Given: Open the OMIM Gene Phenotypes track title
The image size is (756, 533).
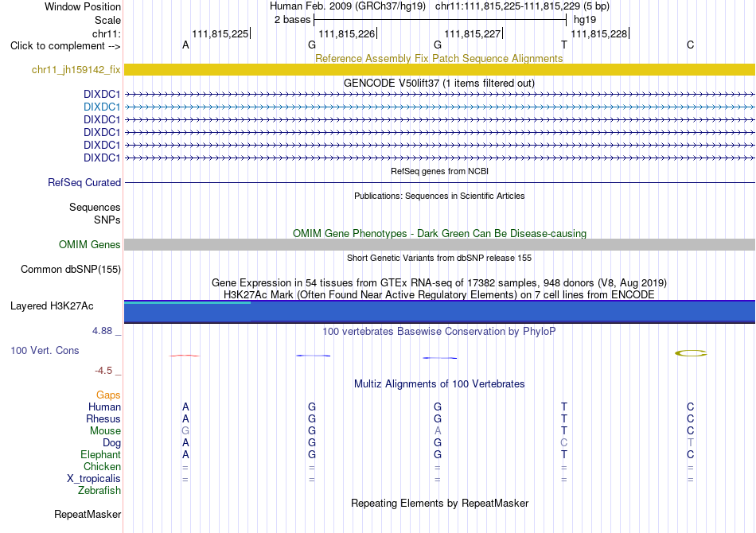Looking at the screenshot, I should pyautogui.click(x=439, y=233).
